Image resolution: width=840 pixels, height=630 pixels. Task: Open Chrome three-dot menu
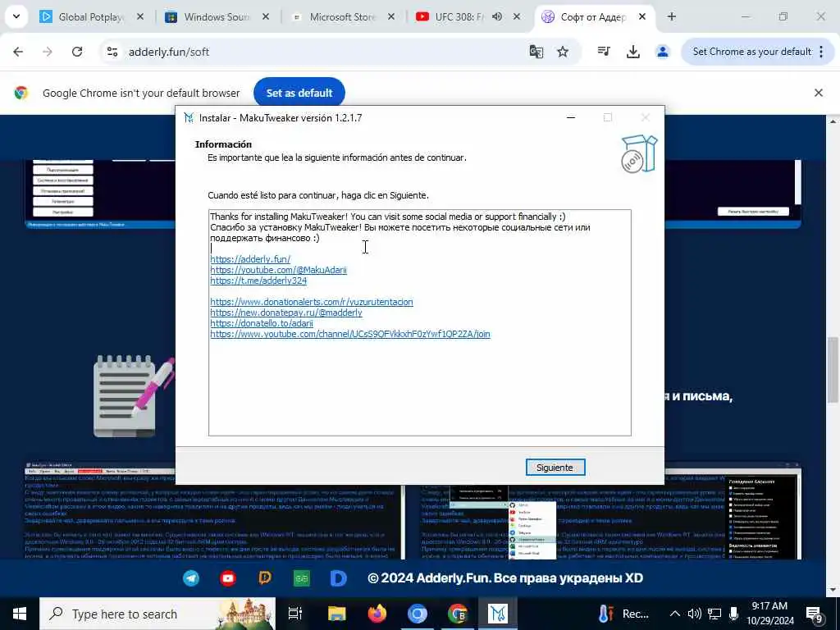[821, 52]
